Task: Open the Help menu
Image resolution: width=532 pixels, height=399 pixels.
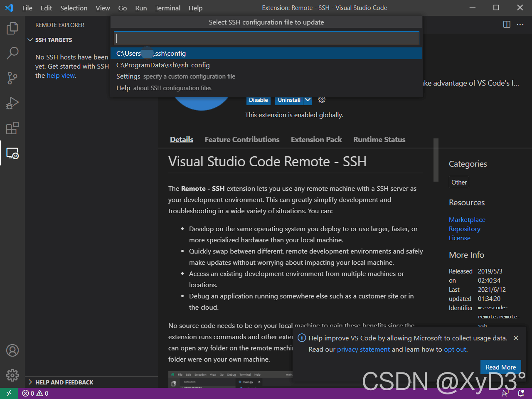Action: point(195,8)
